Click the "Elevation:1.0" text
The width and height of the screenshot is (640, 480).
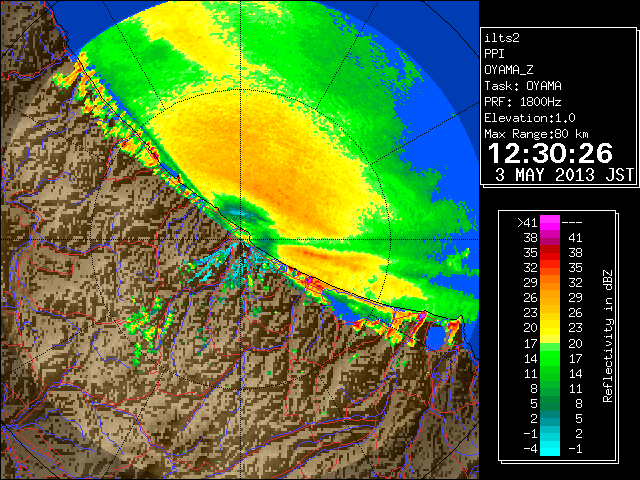(x=530, y=118)
